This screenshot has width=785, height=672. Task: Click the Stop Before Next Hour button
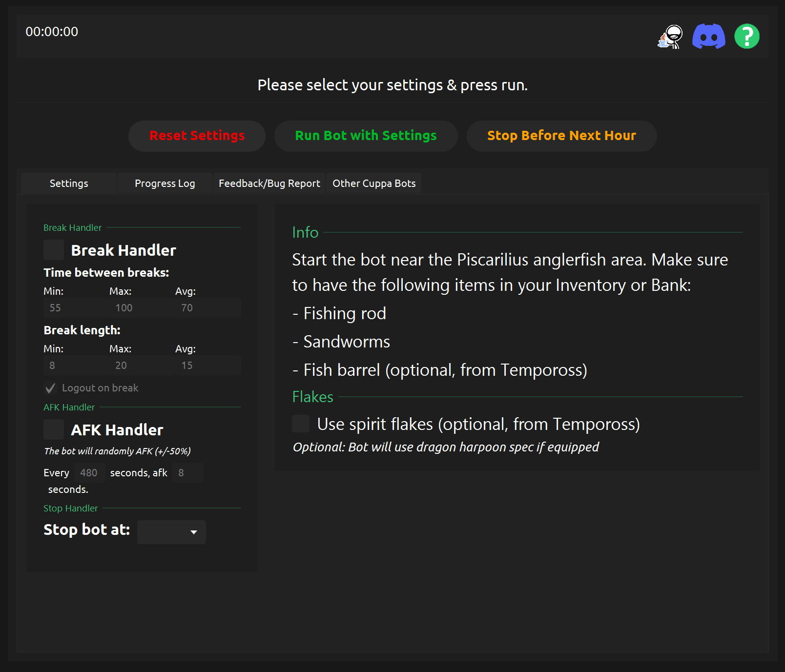[561, 136]
